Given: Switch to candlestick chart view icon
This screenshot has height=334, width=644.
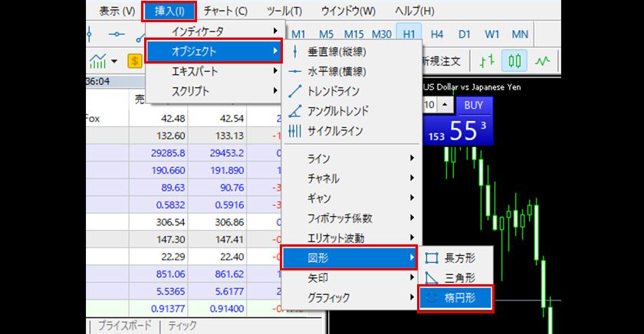Looking at the screenshot, I should pyautogui.click(x=514, y=61).
